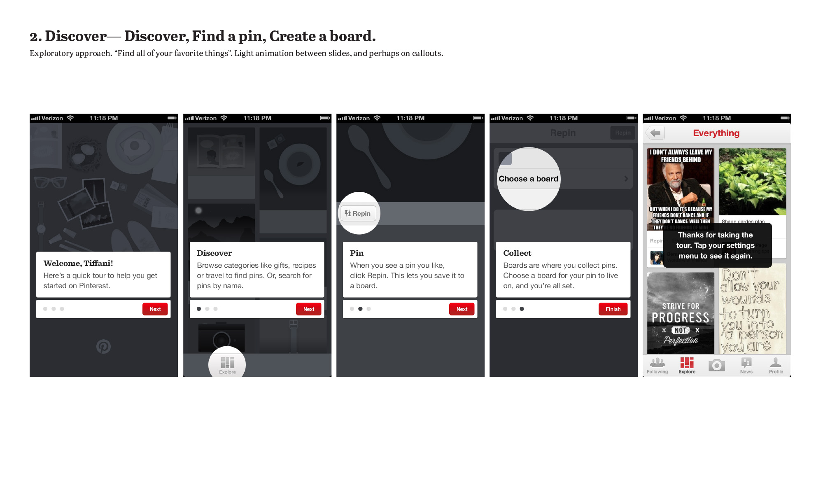Click the Next button on welcome slide
830x504 pixels.
click(x=155, y=309)
